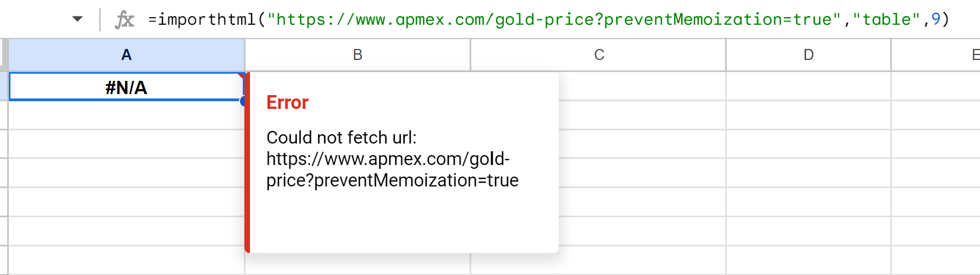Click the red error indicator triangle in A1

point(241,75)
